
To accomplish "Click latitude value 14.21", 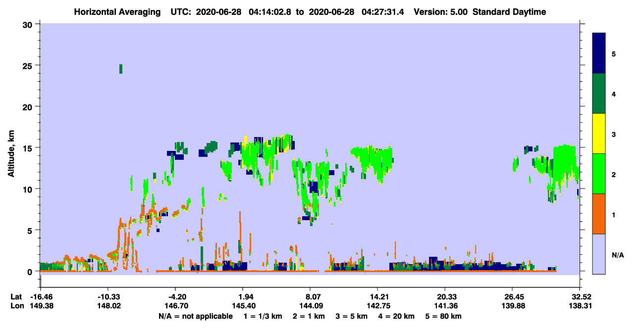I will click(x=377, y=297).
